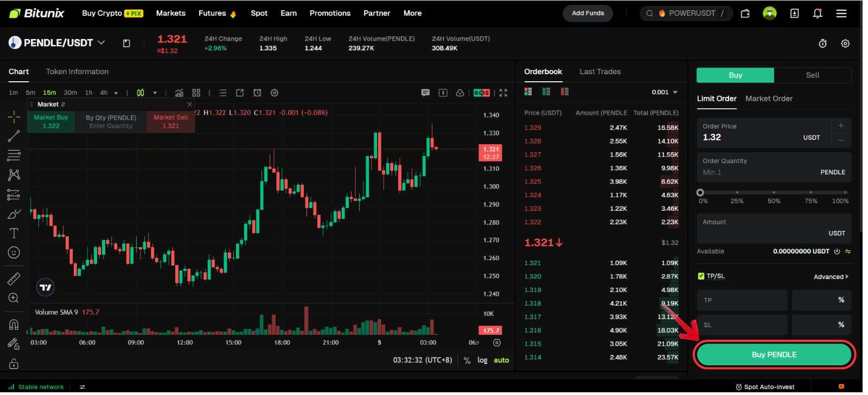Expand the PENDLE/USDT pair selector
The width and height of the screenshot is (868, 395).
[x=101, y=42]
